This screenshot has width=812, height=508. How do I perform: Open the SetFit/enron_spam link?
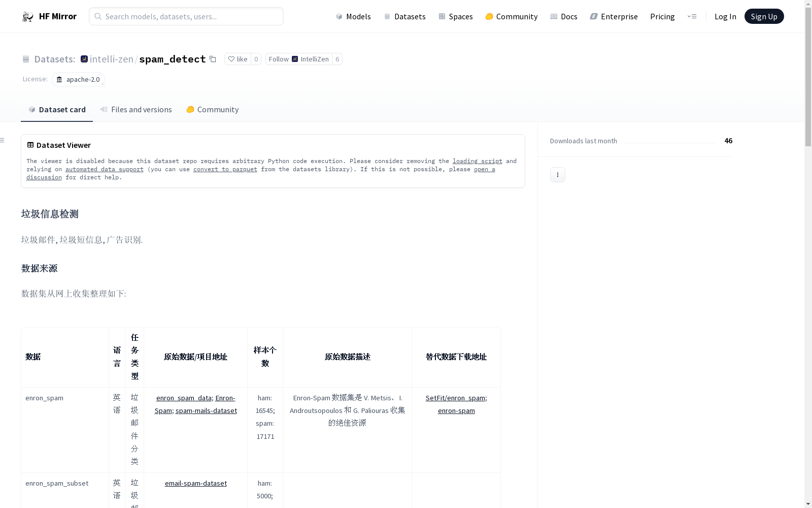(455, 398)
